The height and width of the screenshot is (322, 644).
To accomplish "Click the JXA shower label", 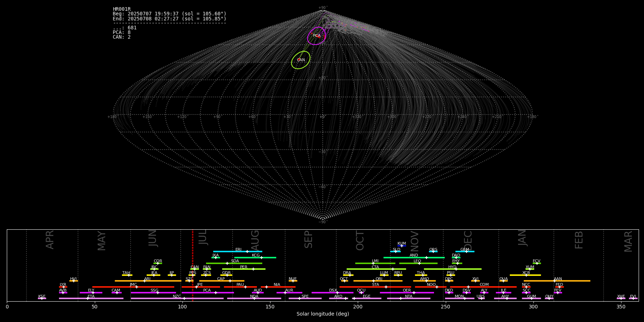I will tap(215, 255).
